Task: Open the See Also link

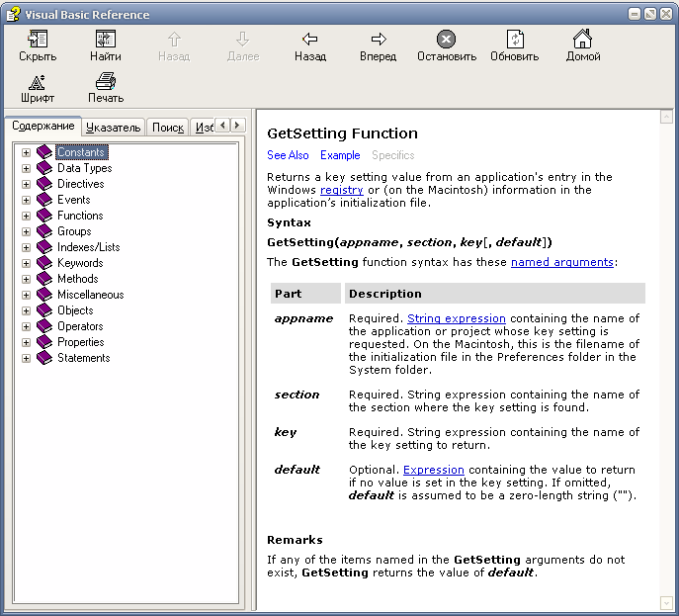Action: point(288,155)
